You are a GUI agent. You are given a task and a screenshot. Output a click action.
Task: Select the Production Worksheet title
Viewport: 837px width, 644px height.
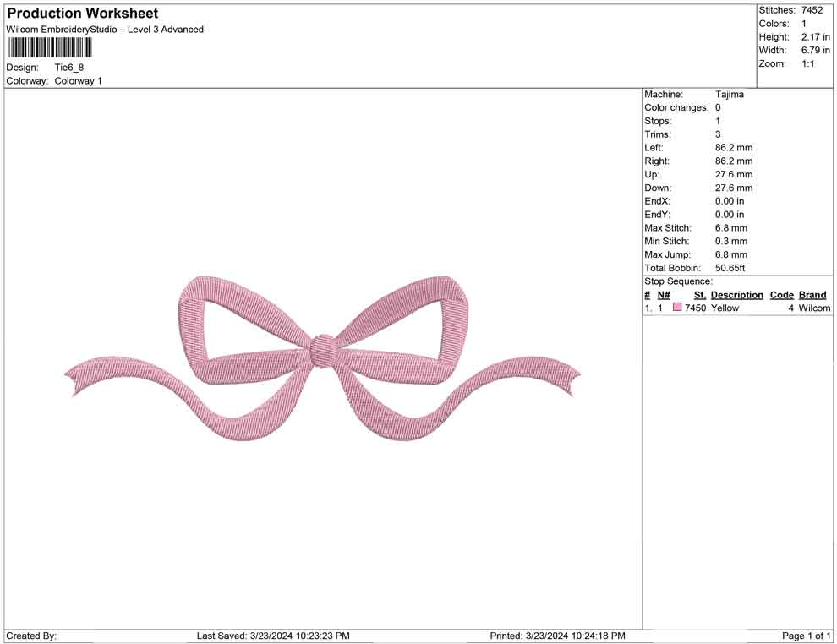click(x=81, y=13)
